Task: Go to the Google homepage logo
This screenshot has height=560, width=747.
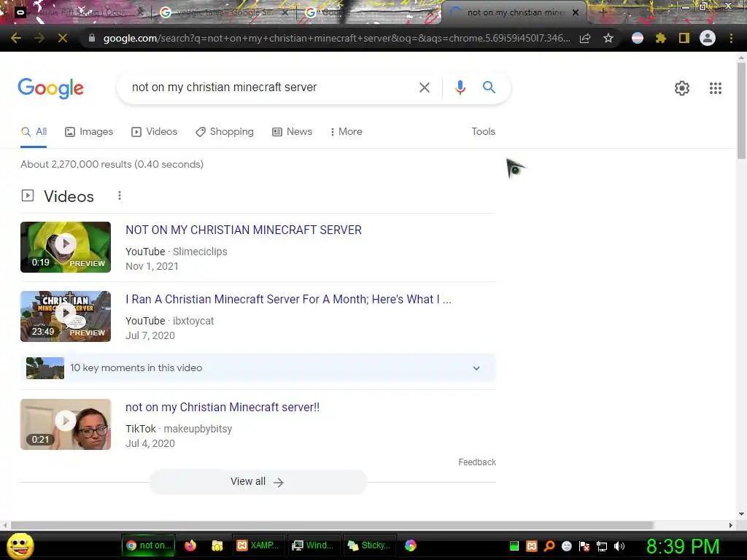Action: tap(50, 88)
